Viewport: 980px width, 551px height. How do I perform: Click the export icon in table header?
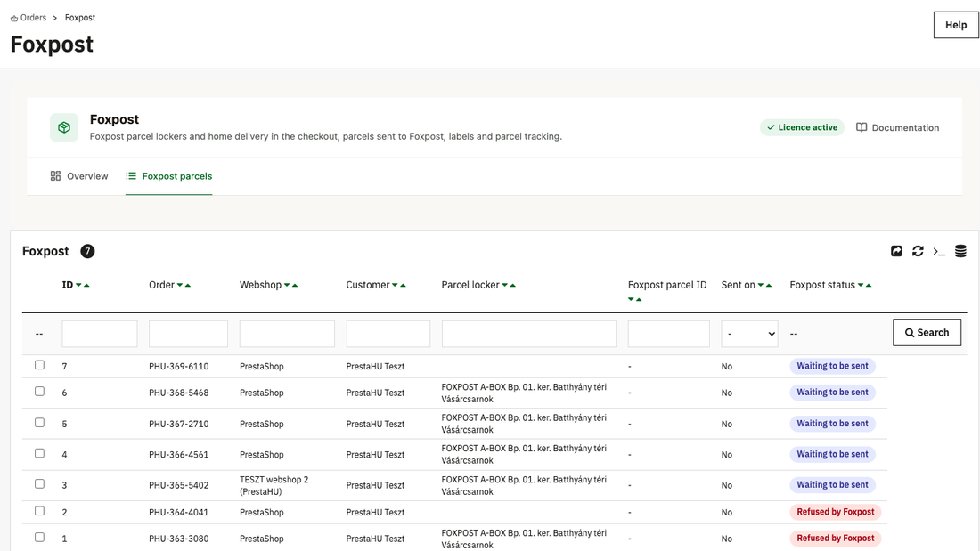pyautogui.click(x=896, y=251)
